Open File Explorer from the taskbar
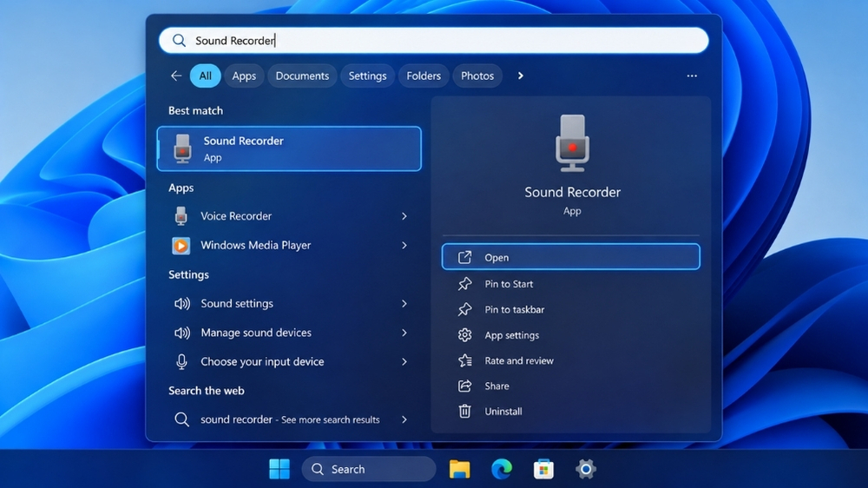Viewport: 868px width, 488px height. [x=459, y=469]
